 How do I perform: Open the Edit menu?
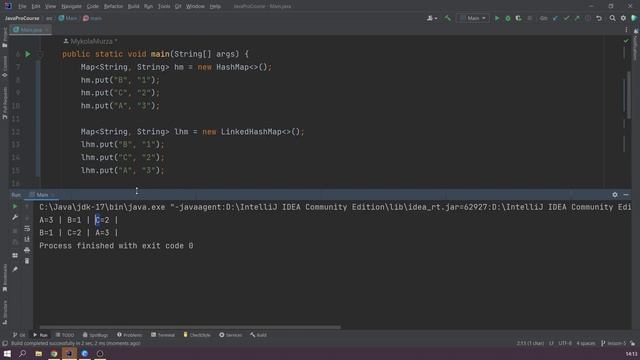click(x=36, y=7)
